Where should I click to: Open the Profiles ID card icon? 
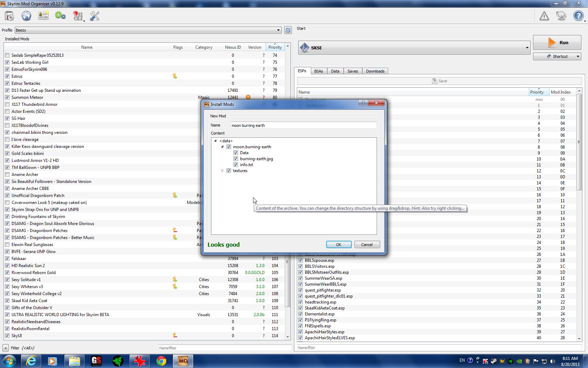coord(43,16)
